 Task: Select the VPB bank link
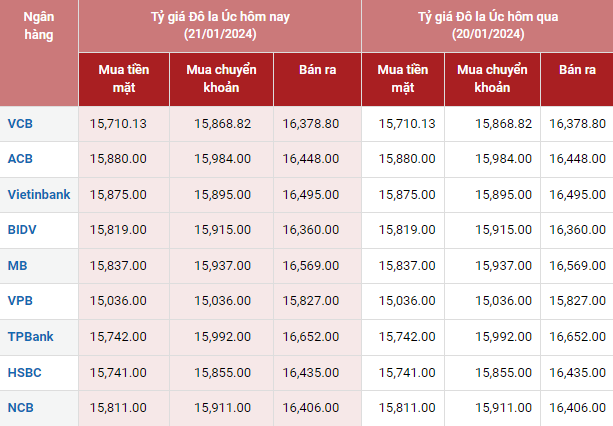(20, 301)
